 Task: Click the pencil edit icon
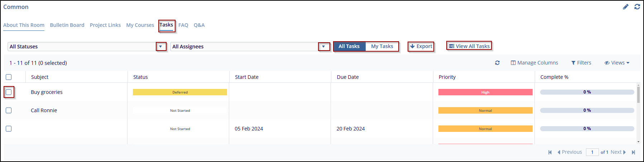[625, 7]
